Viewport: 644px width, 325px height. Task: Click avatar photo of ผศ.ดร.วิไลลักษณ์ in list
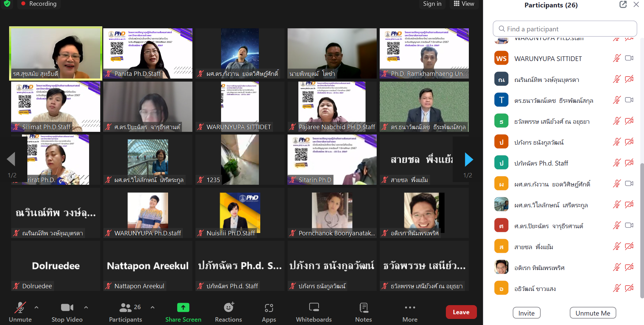coord(501,205)
